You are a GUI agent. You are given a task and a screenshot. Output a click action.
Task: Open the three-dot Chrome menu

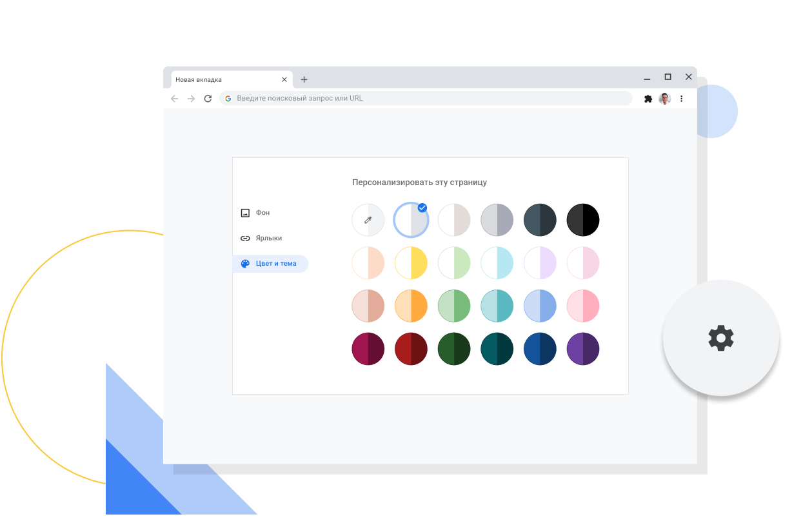click(x=682, y=99)
